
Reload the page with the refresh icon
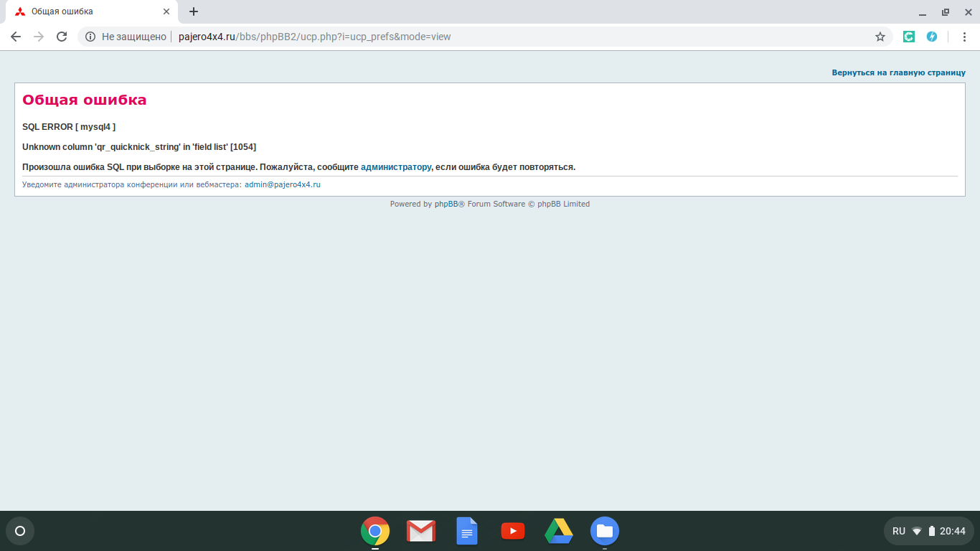click(62, 37)
